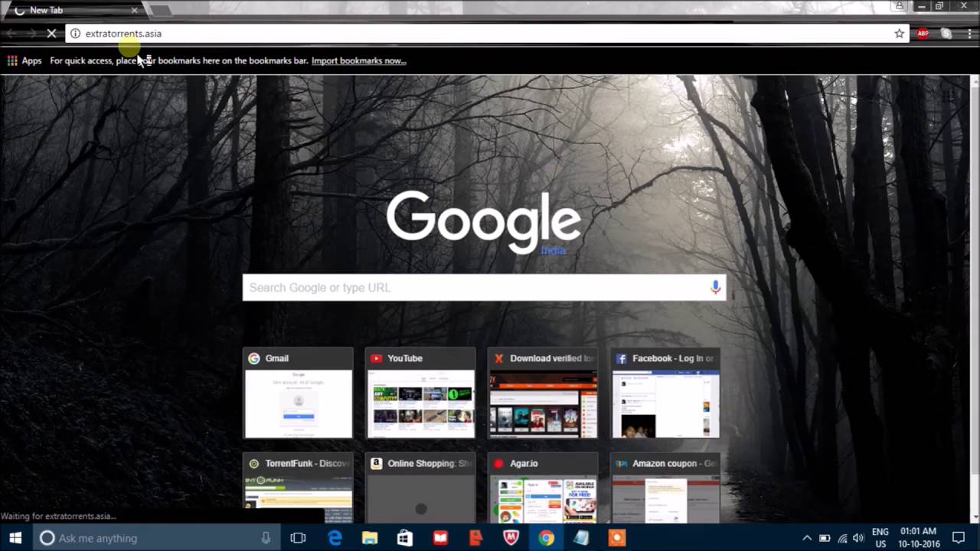This screenshot has height=551, width=980.
Task: Open Windows Store from taskbar
Action: (405, 538)
